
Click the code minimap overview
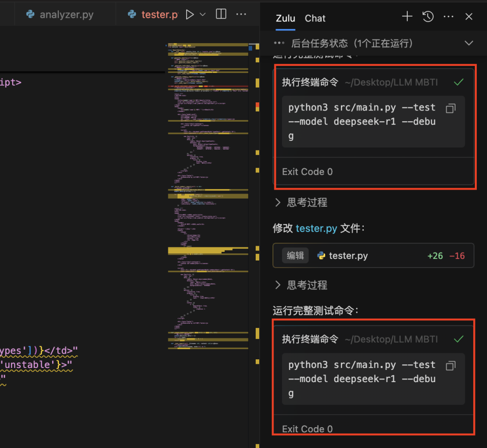click(x=208, y=196)
